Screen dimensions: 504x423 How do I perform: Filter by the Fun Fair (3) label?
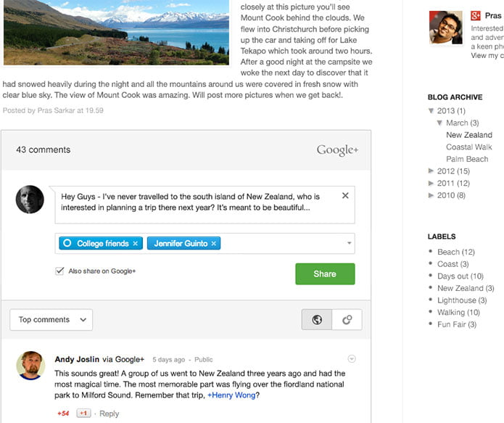[457, 324]
